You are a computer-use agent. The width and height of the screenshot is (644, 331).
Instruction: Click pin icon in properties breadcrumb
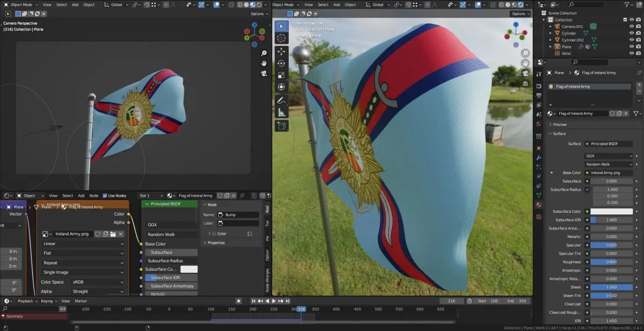click(639, 73)
